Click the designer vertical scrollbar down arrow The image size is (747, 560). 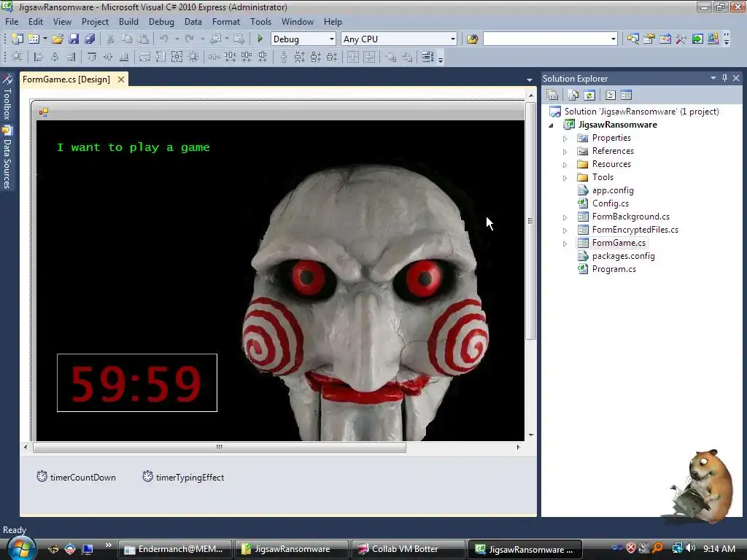[x=531, y=435]
